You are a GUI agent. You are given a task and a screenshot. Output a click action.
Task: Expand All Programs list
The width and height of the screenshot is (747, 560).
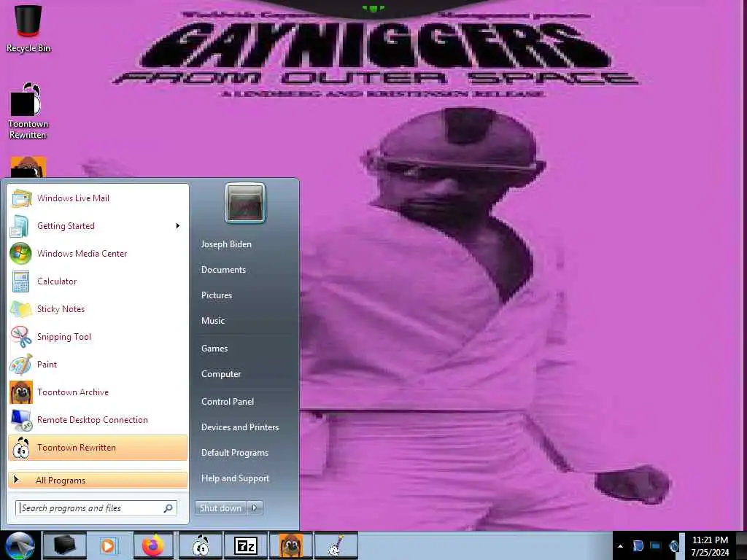point(98,480)
